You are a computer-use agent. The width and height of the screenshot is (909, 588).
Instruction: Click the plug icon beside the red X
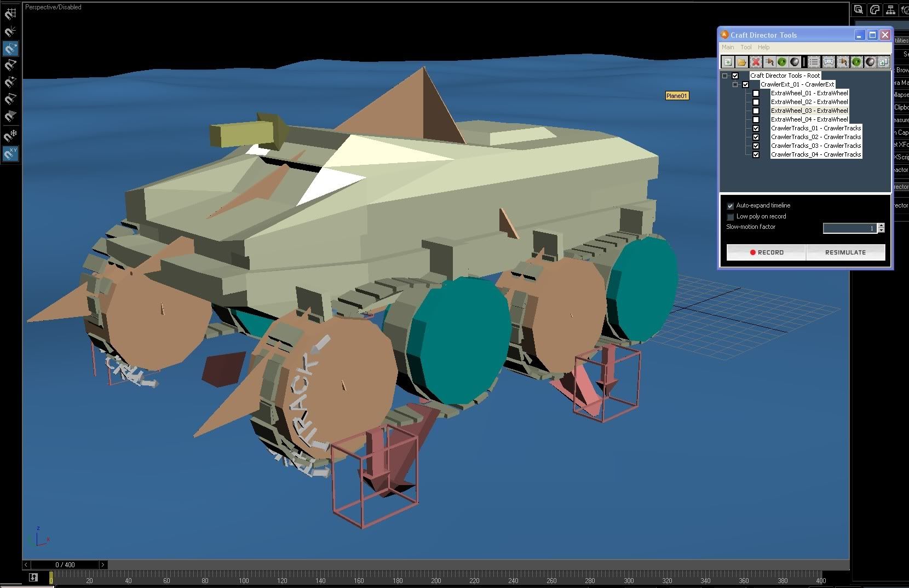coord(769,62)
